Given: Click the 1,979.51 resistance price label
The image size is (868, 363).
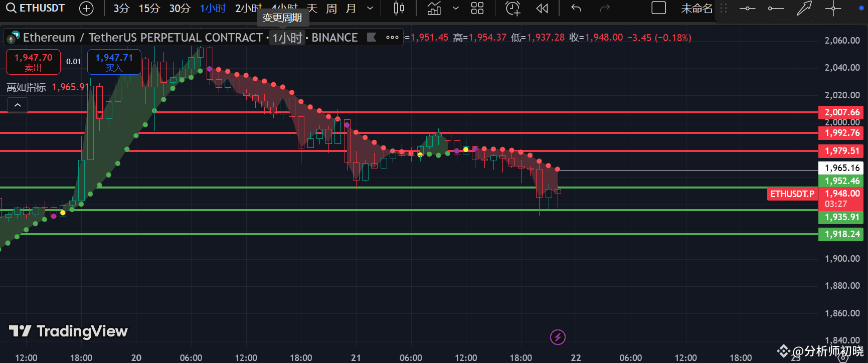Looking at the screenshot, I should (842, 151).
